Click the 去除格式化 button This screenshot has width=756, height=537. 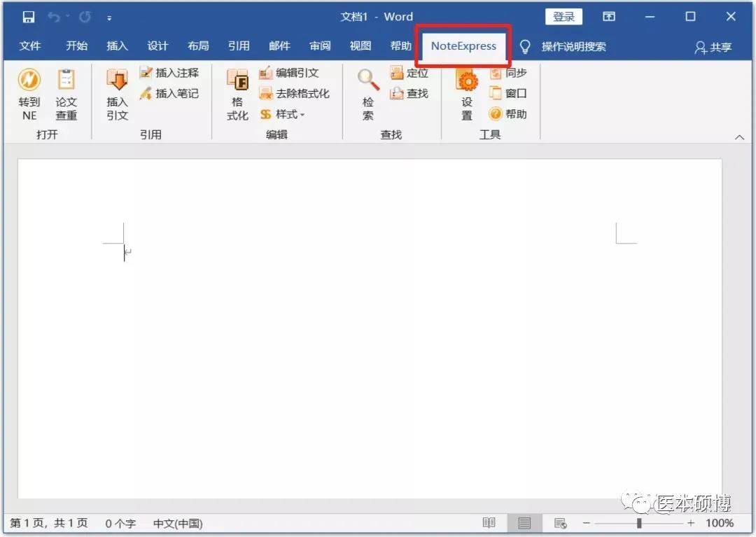pos(294,94)
